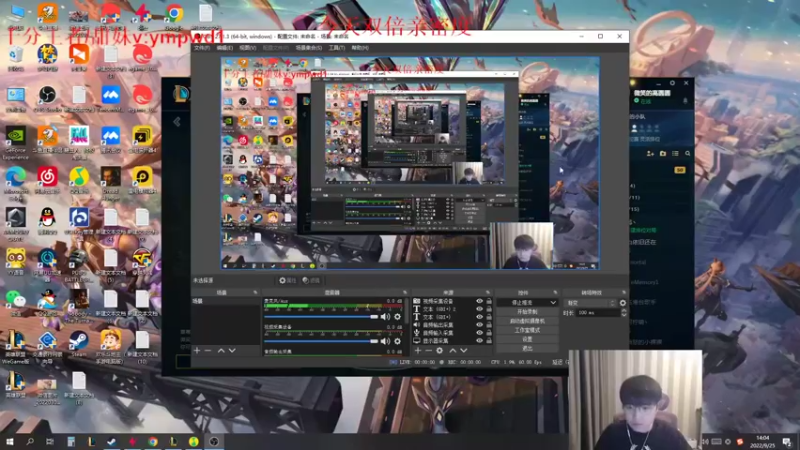The width and height of the screenshot is (800, 450).
Task: Click the Exit button in OBS controls
Action: click(x=527, y=348)
